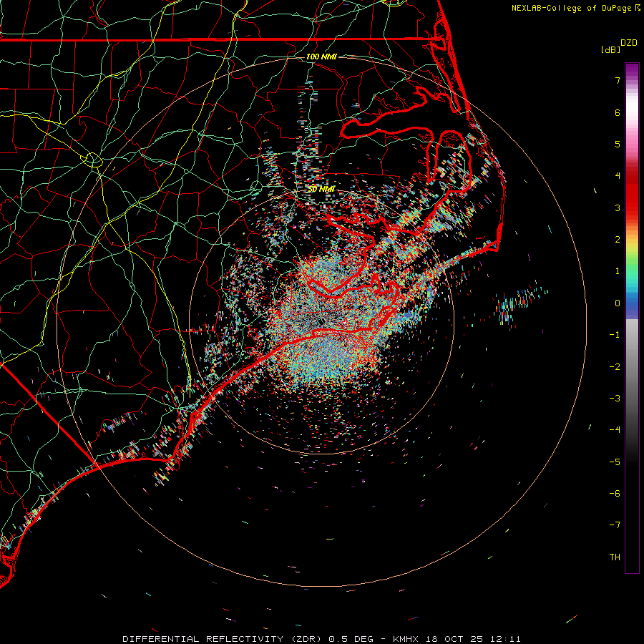Viewport: 644px width, 644px height.
Task: Click the 2 value on the color scale
Action: pyautogui.click(x=618, y=240)
